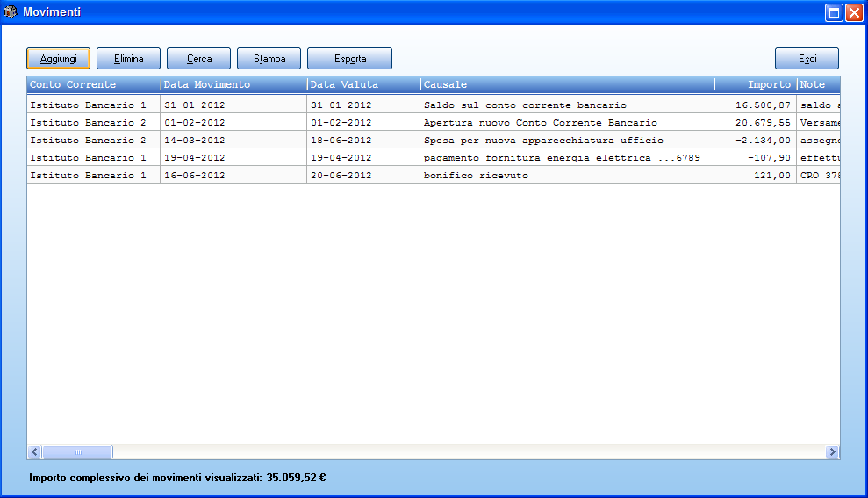The width and height of the screenshot is (868, 498).
Task: Click Data Valuta 18-06-2012 cell
Action: 363,141
